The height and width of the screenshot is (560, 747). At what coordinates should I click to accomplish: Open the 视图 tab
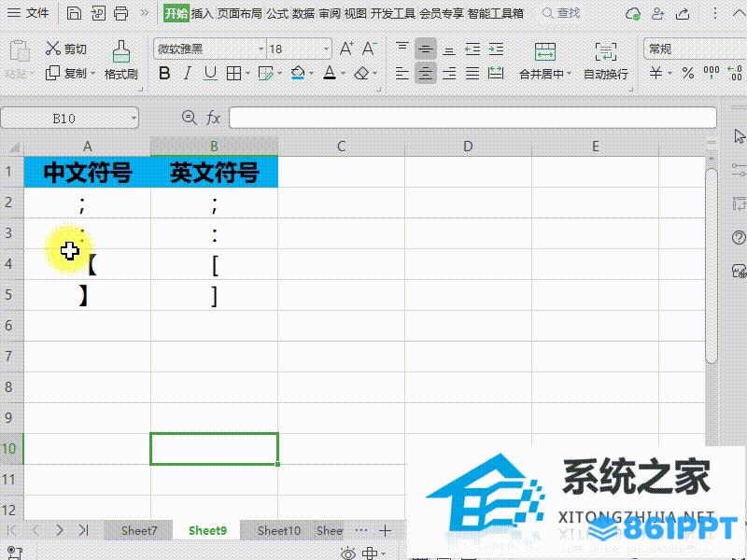coord(356,13)
